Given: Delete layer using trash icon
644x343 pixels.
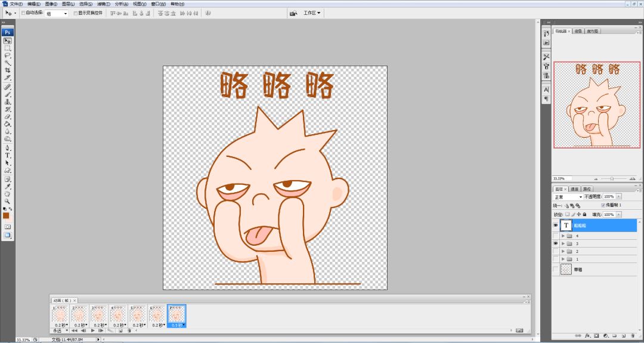Looking at the screenshot, I should tap(633, 336).
